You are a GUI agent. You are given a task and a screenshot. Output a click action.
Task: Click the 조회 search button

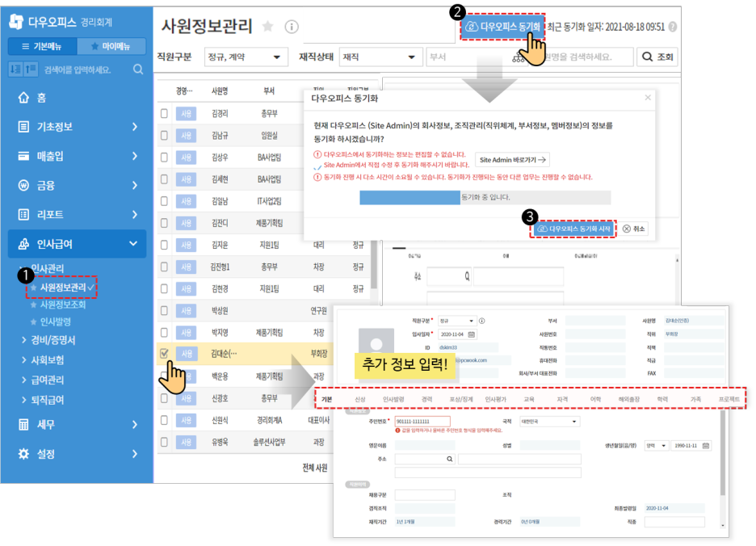657,57
